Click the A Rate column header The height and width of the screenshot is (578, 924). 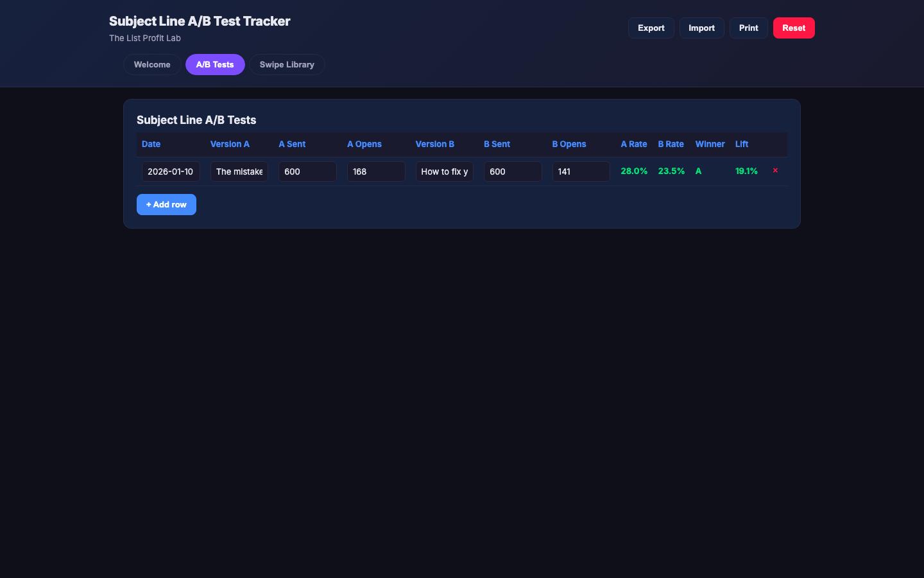(634, 144)
